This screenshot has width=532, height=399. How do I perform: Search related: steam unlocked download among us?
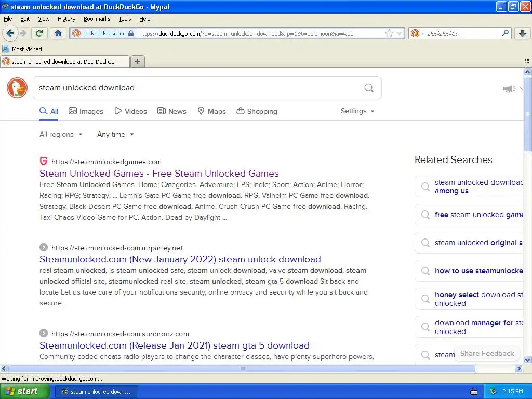click(469, 187)
